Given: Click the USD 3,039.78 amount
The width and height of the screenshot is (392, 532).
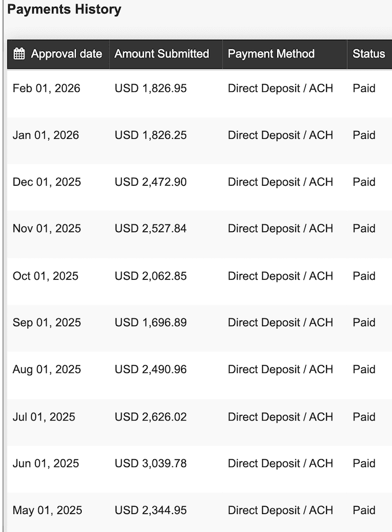Looking at the screenshot, I should (x=150, y=463).
